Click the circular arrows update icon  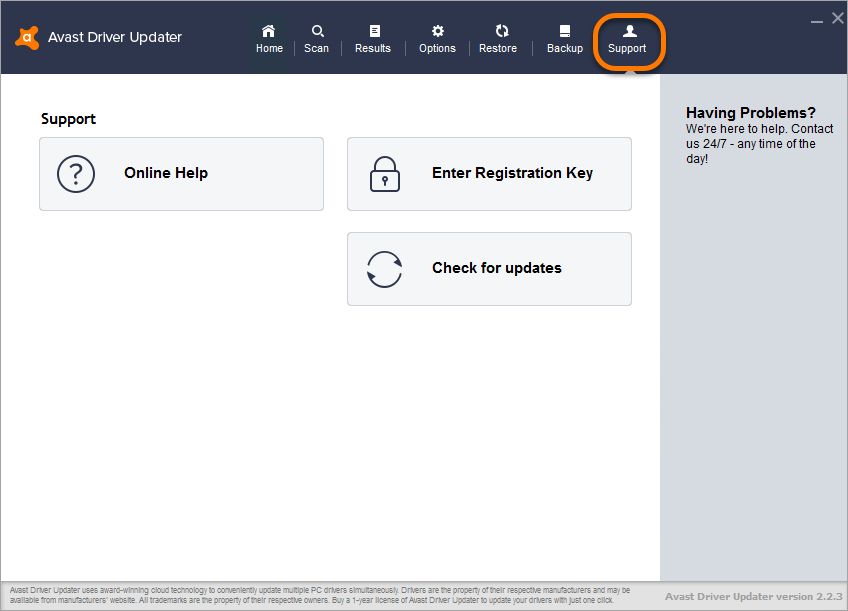pos(385,269)
